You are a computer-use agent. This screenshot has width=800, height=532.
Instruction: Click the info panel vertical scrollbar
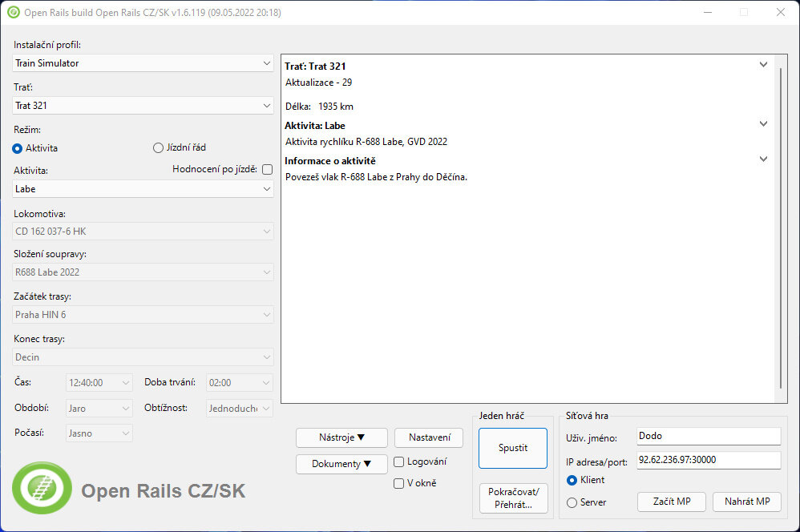click(781, 228)
